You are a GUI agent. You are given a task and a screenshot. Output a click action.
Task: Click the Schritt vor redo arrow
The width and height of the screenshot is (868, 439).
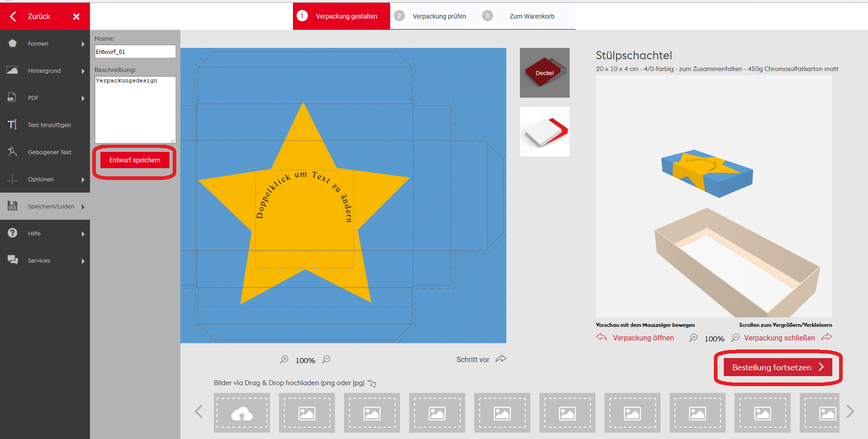501,359
